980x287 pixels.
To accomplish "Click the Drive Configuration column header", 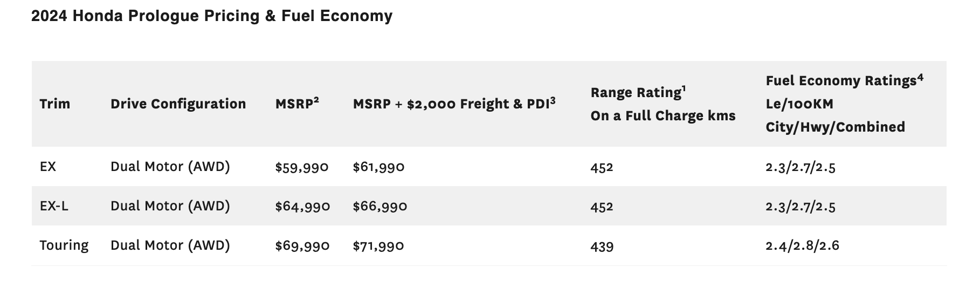I will 178,104.
